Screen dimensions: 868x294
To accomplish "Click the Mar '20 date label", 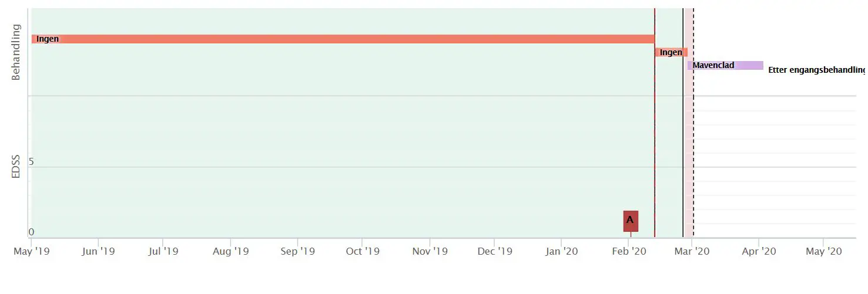I will [692, 252].
